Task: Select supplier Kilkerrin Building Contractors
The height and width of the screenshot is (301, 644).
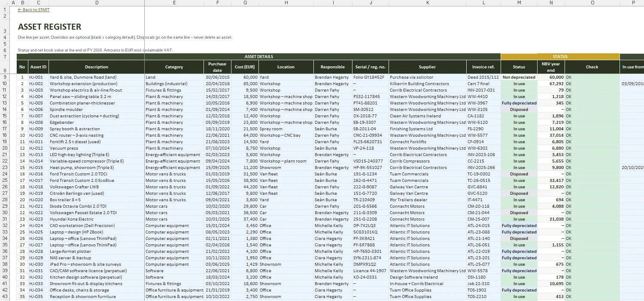Action: click(x=428, y=84)
